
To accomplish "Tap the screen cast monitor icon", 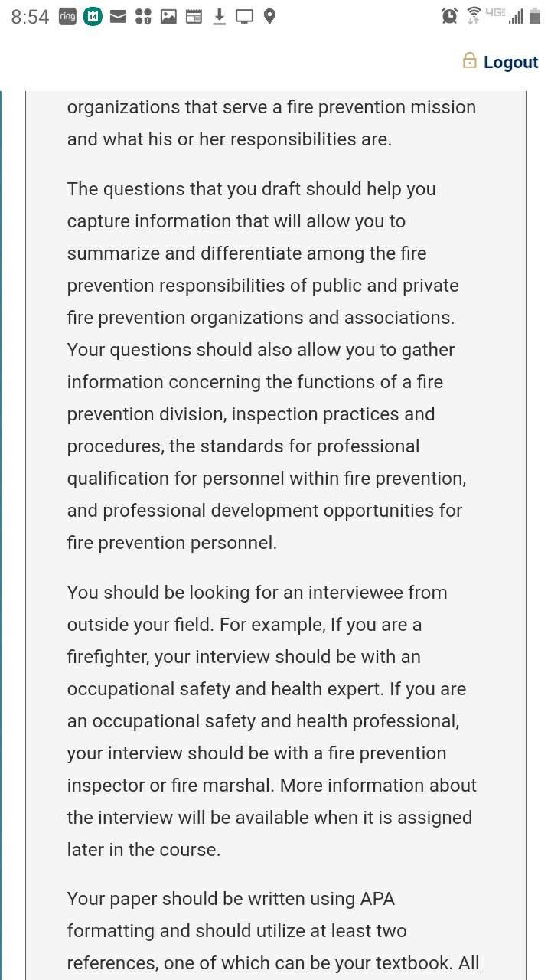I will pyautogui.click(x=244, y=16).
